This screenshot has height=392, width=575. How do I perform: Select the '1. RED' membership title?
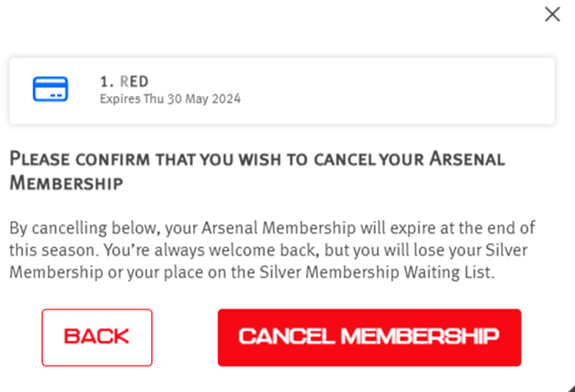[x=124, y=82]
